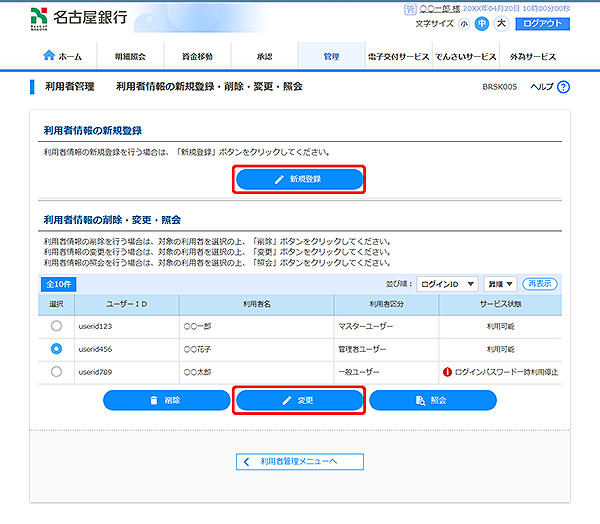The image size is (600, 524).
Task: Set text size to medium (中)
Action: click(482, 23)
